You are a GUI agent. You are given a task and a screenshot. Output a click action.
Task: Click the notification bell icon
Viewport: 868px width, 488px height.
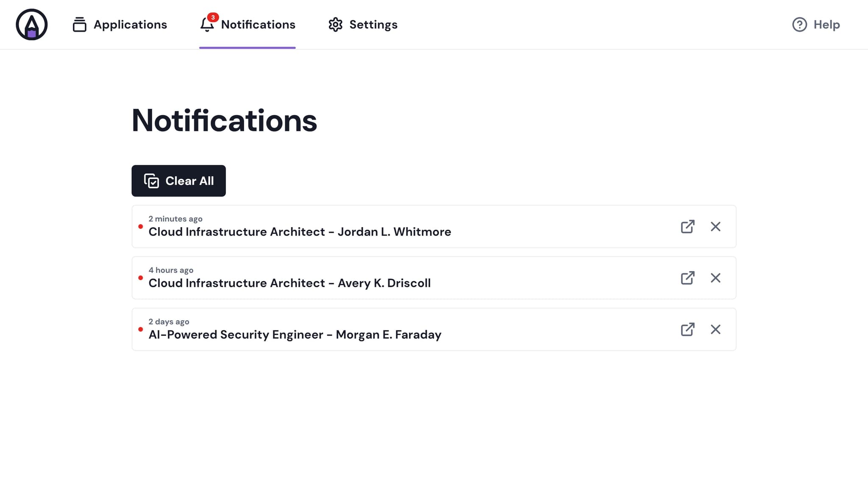coord(207,25)
